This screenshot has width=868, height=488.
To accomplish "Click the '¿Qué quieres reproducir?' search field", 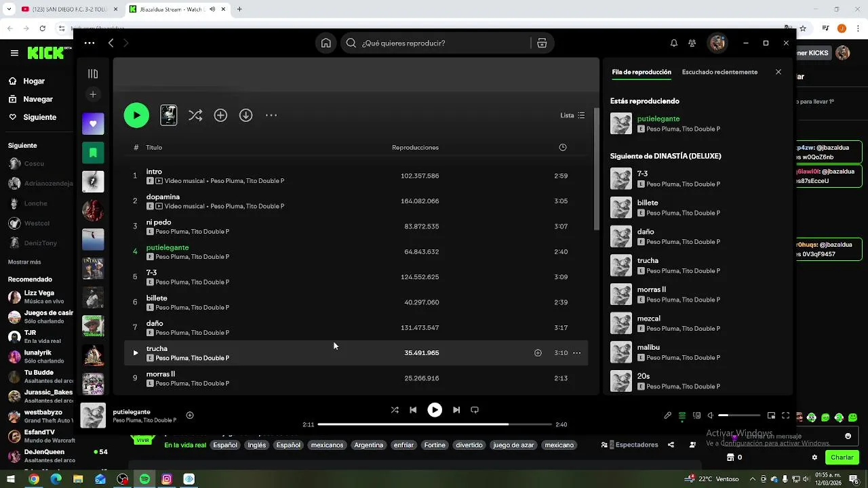I will coord(437,43).
